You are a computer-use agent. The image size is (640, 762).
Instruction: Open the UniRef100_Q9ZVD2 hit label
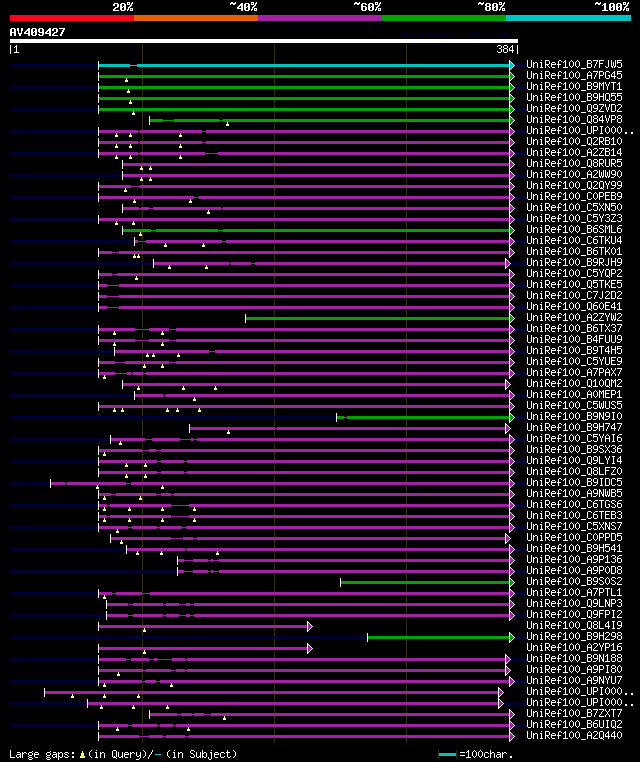pos(574,108)
